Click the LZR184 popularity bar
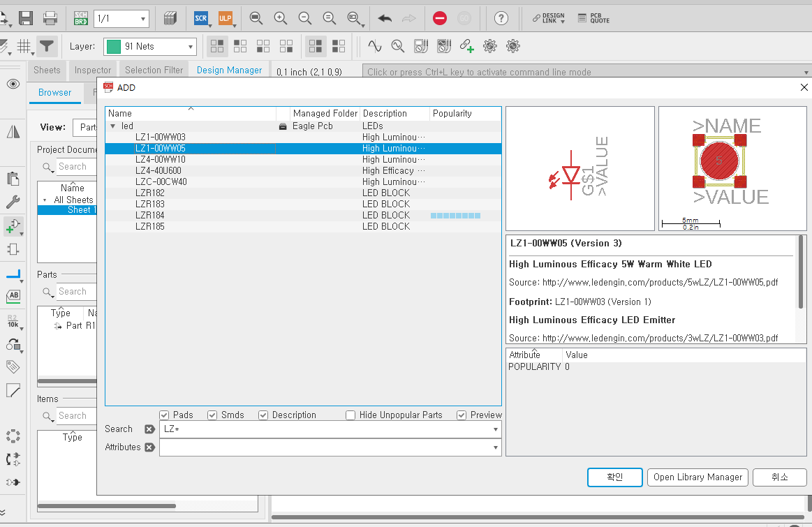This screenshot has width=812, height=527. 456,216
